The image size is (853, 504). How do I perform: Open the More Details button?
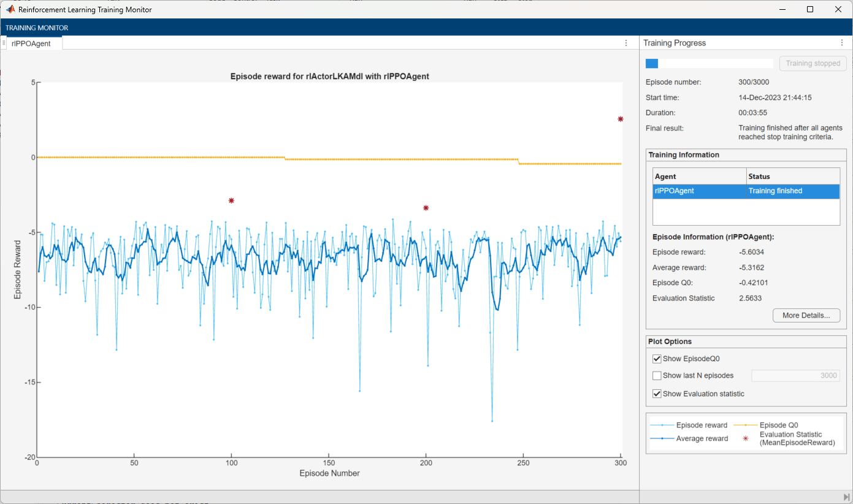point(806,315)
